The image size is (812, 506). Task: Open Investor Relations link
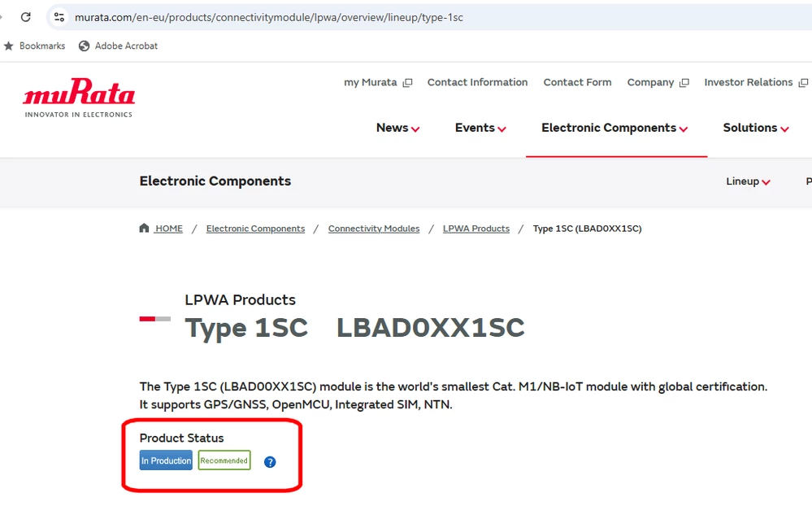click(749, 82)
